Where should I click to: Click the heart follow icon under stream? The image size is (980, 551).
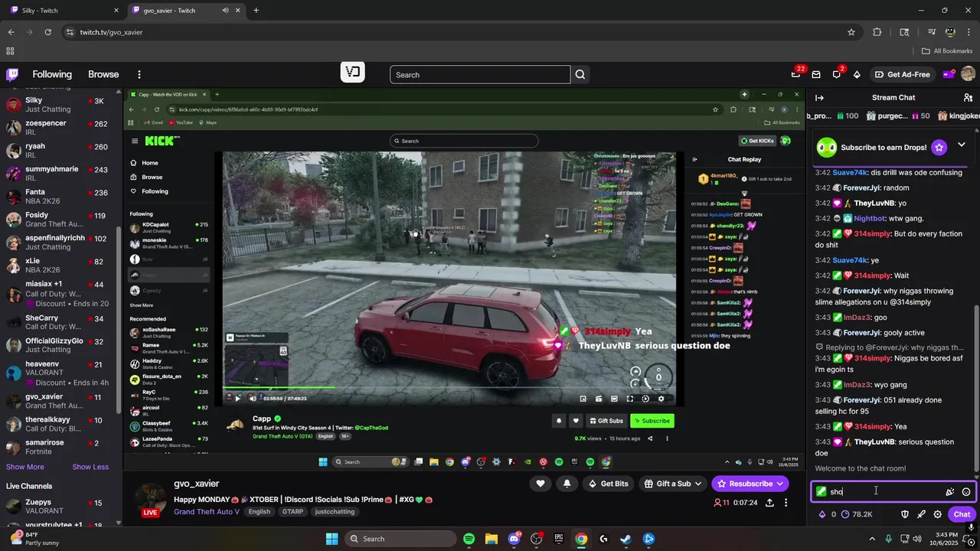(x=541, y=484)
